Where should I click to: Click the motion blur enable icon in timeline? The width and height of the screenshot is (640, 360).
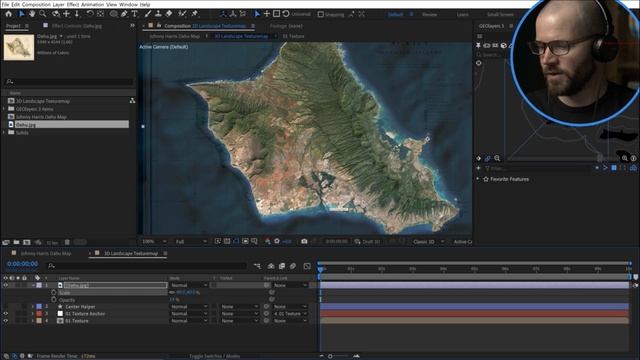point(293,266)
